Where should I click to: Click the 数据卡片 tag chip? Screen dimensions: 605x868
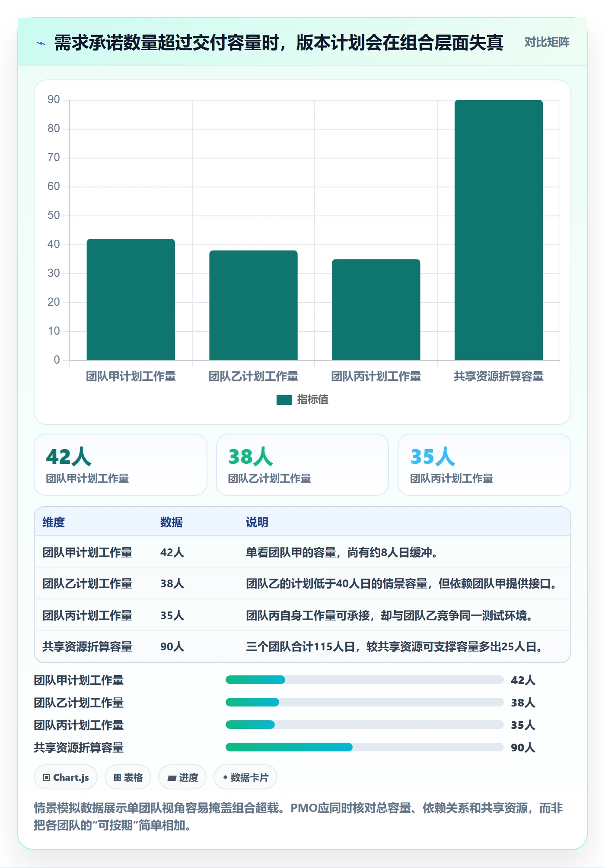[245, 777]
